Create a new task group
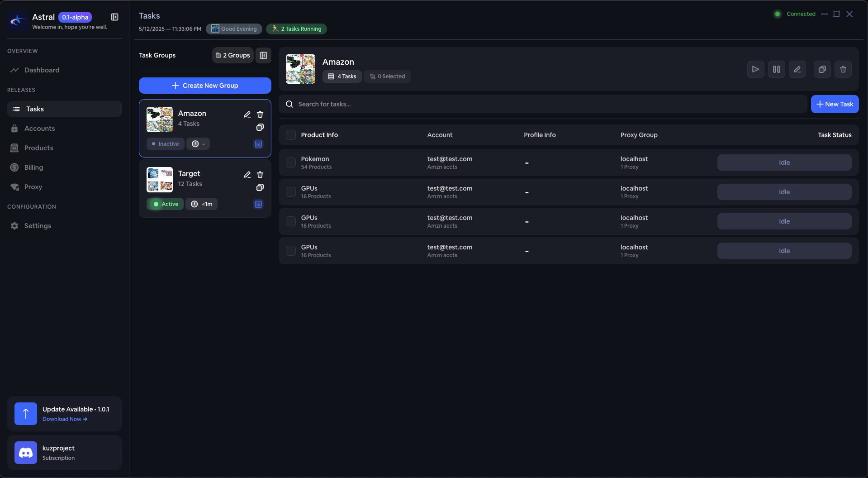This screenshot has width=868, height=478. pyautogui.click(x=205, y=86)
